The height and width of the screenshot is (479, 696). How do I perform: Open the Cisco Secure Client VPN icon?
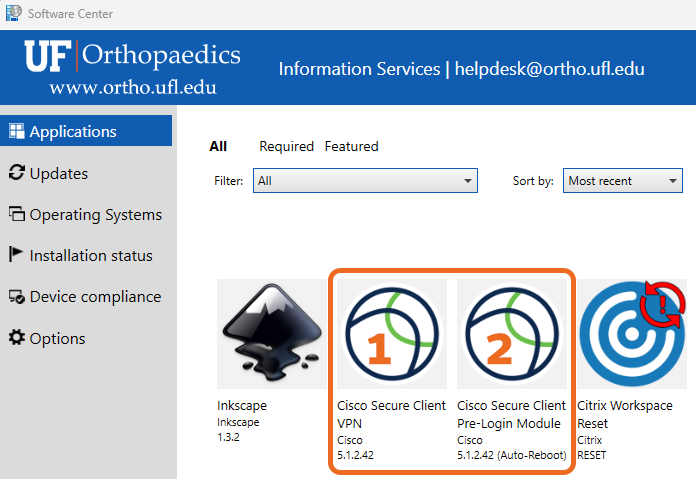point(392,334)
